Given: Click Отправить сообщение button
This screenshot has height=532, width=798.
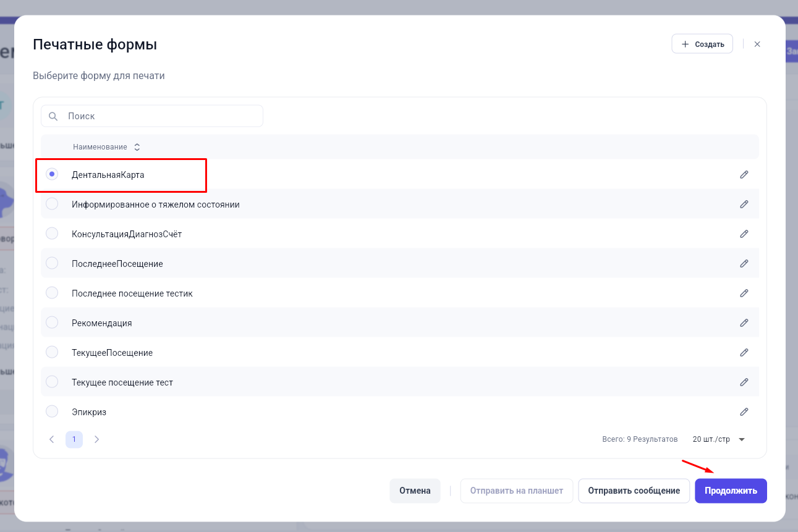Looking at the screenshot, I should [634, 491].
